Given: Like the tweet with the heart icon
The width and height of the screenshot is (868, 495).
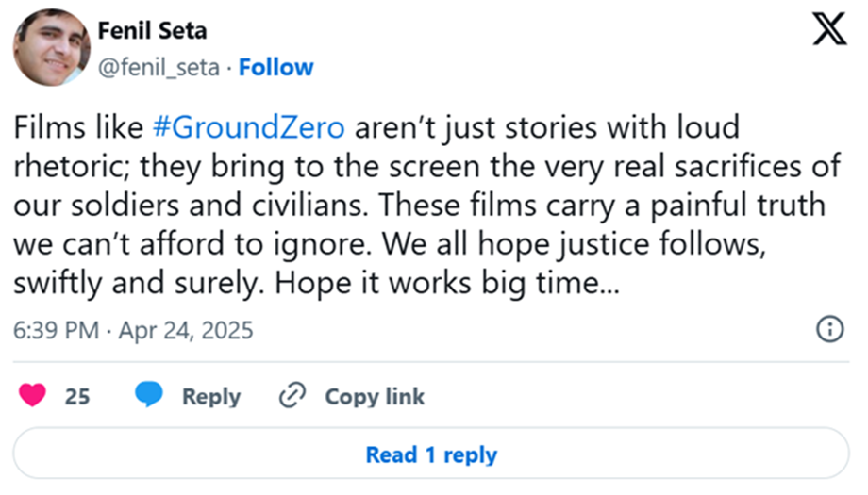Looking at the screenshot, I should pos(33,396).
